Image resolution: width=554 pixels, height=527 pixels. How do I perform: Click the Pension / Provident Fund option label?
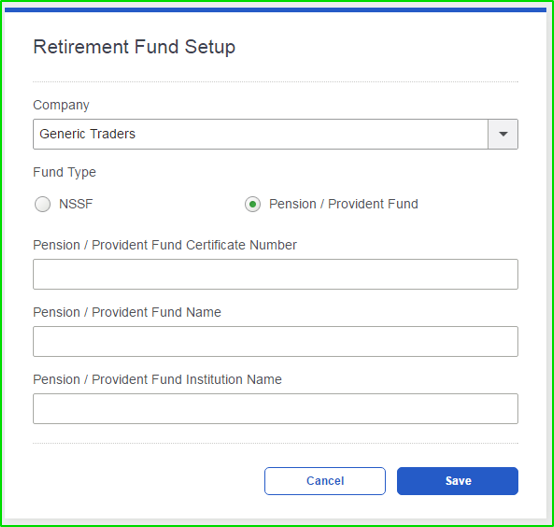[x=343, y=204]
